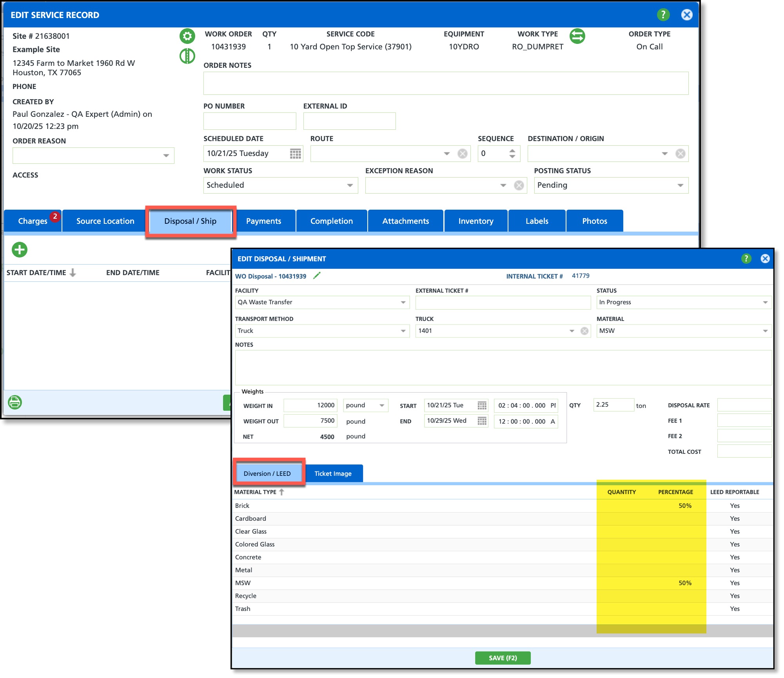Open the help icon in Edit Disposal dialog
784x678 pixels.
click(746, 259)
